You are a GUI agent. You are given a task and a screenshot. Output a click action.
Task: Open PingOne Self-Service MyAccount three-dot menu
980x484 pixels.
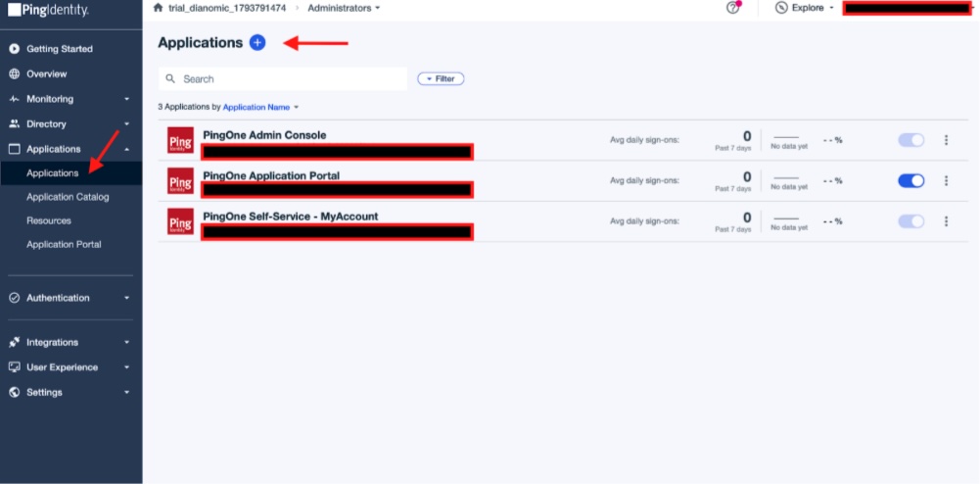coord(946,221)
